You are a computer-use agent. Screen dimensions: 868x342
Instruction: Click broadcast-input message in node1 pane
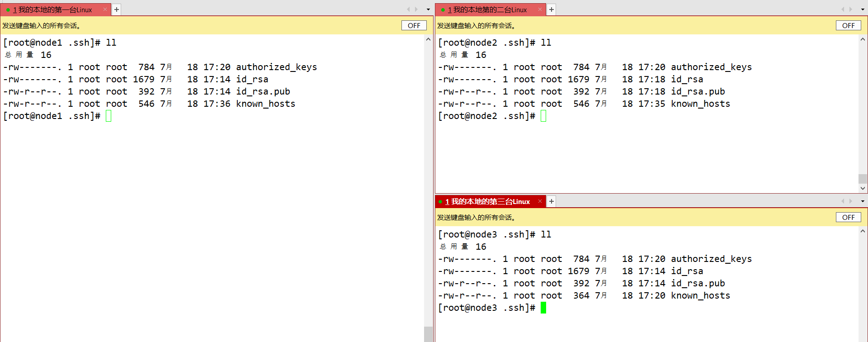[42, 26]
